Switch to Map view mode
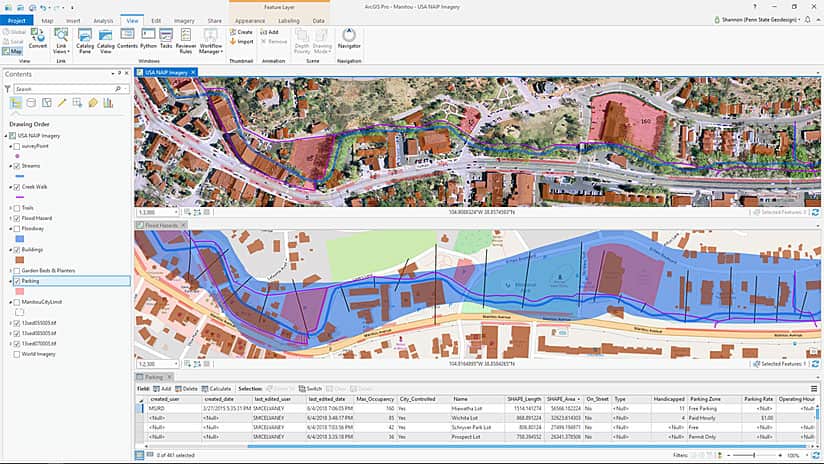 pyautogui.click(x=12, y=51)
